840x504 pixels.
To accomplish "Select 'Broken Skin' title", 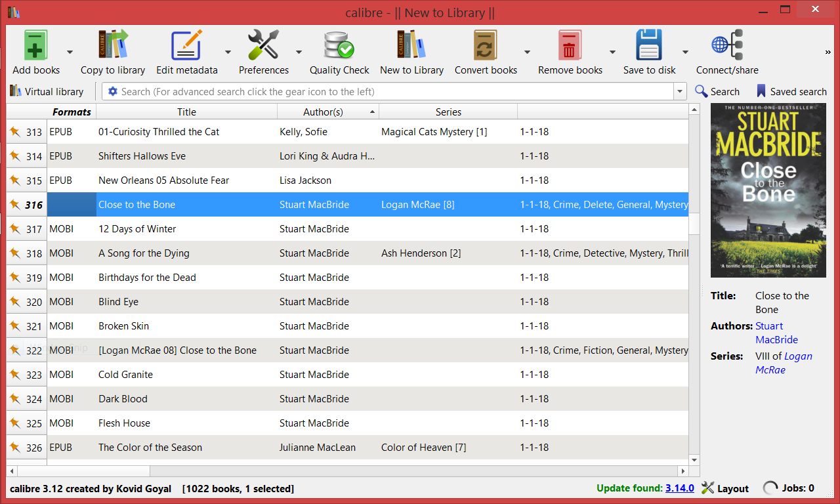I will tap(123, 326).
